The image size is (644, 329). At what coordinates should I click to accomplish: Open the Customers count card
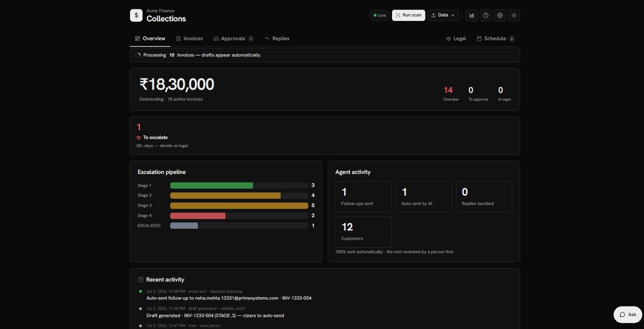pyautogui.click(x=363, y=232)
